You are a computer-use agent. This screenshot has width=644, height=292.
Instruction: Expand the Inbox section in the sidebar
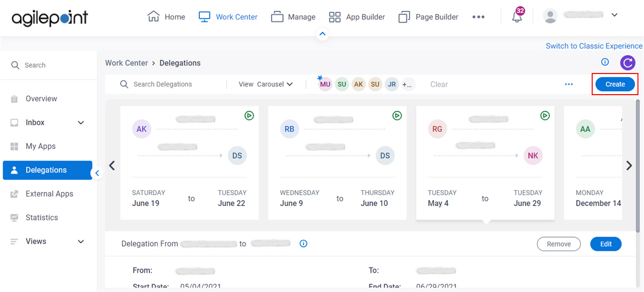coord(80,122)
